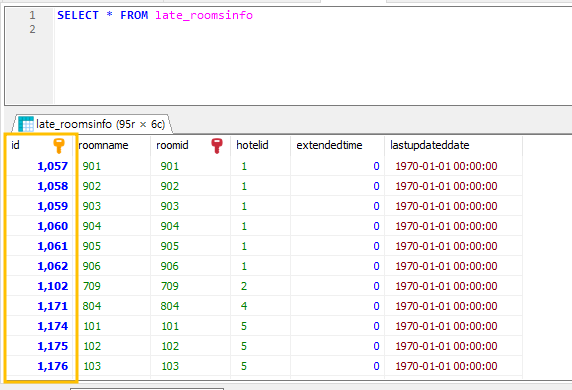Select lastupdateddate cell in row 1,058
572x390 pixels.
click(453, 186)
